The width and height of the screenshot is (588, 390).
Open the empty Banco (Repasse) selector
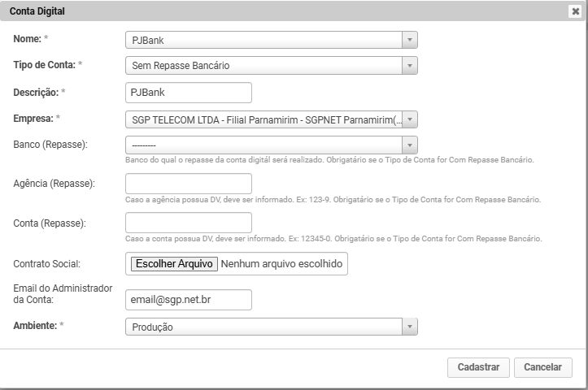264,145
